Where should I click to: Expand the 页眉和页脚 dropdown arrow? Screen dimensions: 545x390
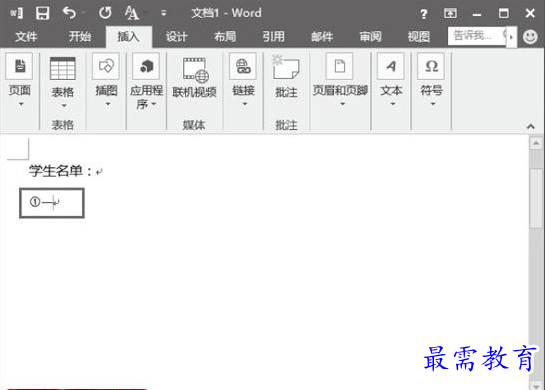click(342, 104)
